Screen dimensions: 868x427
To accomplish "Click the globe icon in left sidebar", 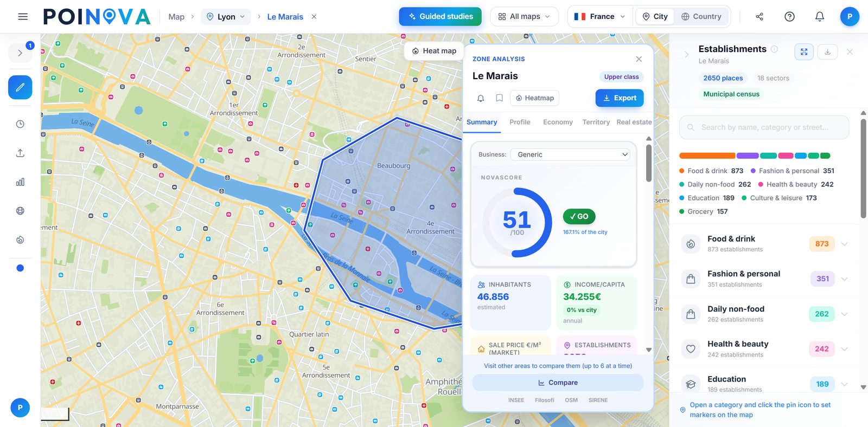I will (x=20, y=211).
